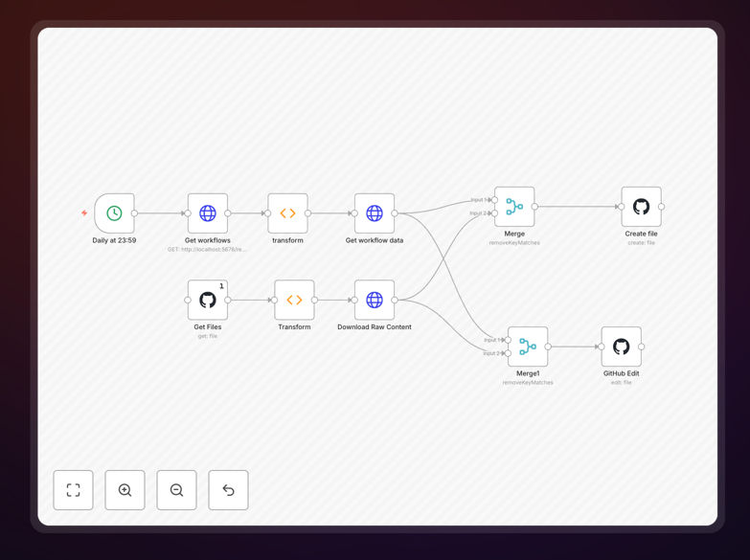Click the Input 2 connector on Merge1

[x=508, y=353]
